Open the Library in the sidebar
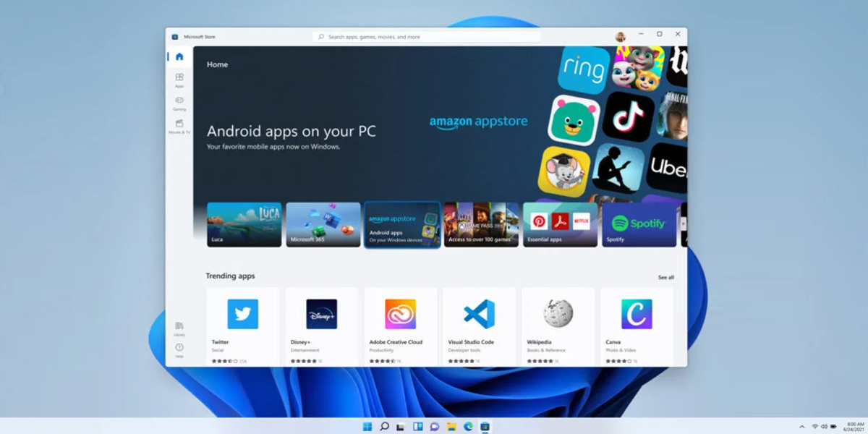The width and height of the screenshot is (868, 434). [x=179, y=329]
